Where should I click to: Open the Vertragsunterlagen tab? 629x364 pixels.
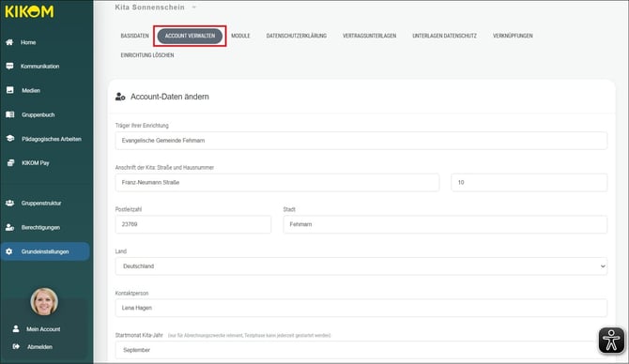click(x=370, y=36)
